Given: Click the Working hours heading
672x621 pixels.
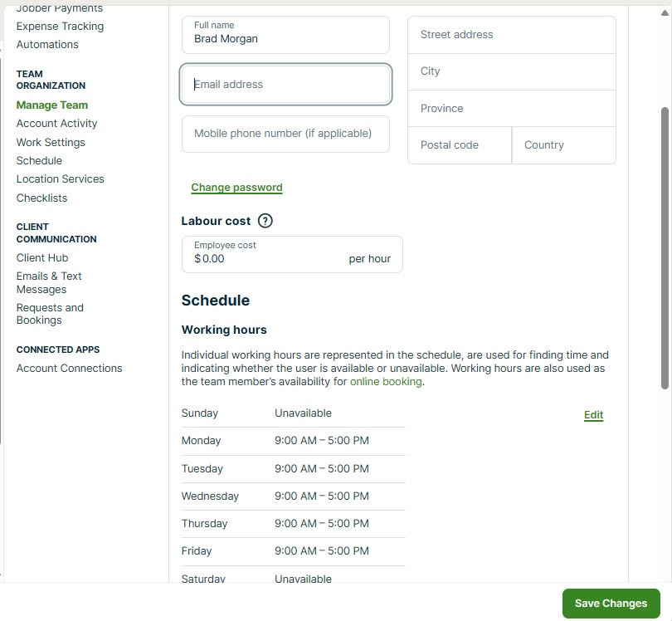Looking at the screenshot, I should (x=224, y=330).
